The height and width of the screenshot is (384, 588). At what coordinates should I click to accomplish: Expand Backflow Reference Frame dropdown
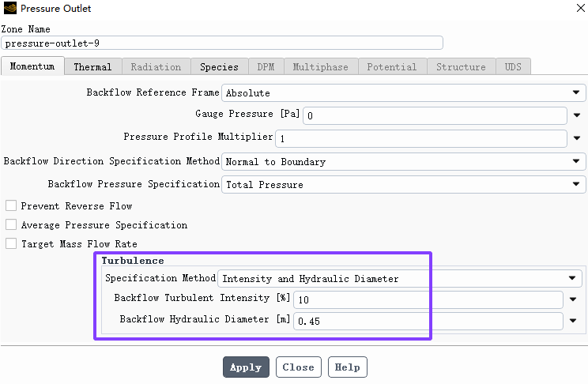point(404,92)
